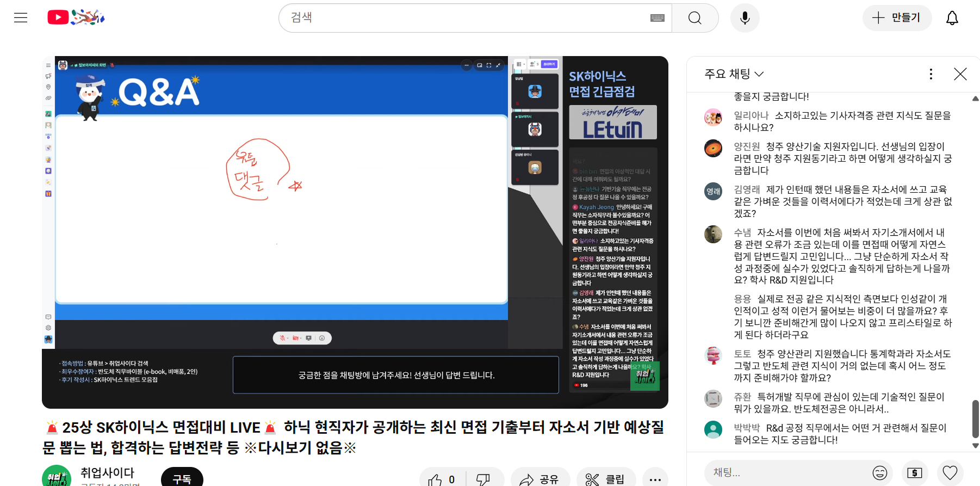The height and width of the screenshot is (486, 980).
Task: Open more actions menu below video
Action: [655, 478]
